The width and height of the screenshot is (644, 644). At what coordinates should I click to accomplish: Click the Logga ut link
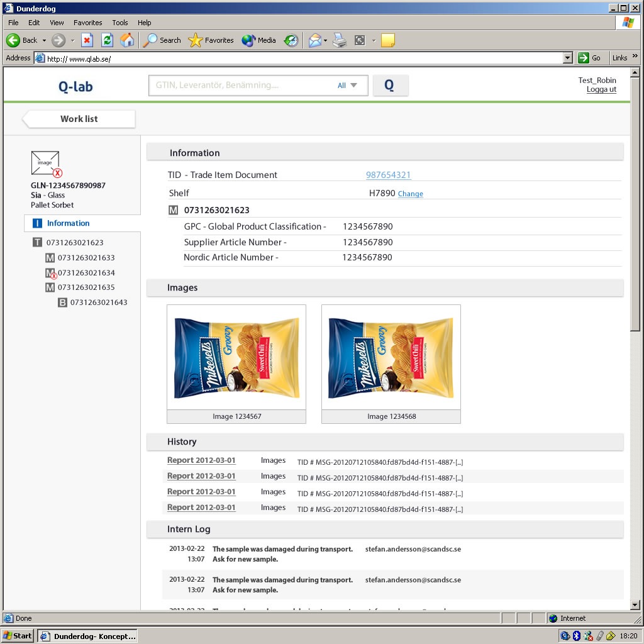tap(601, 89)
